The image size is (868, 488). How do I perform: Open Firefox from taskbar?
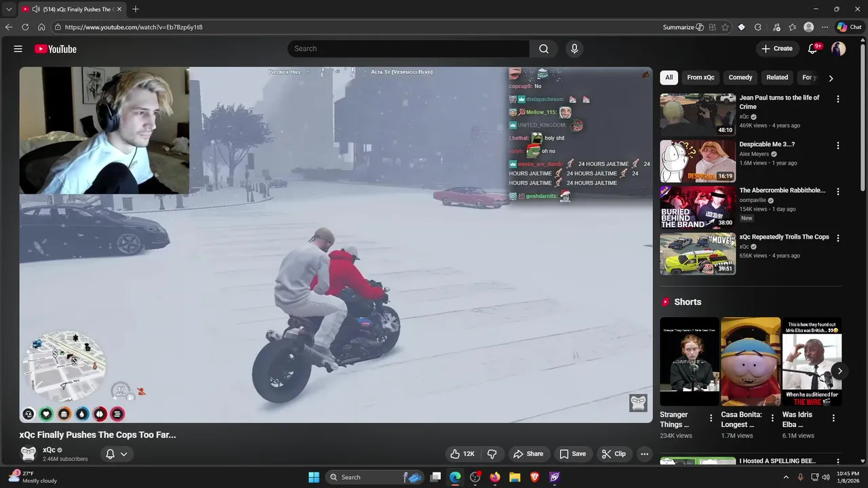click(495, 477)
